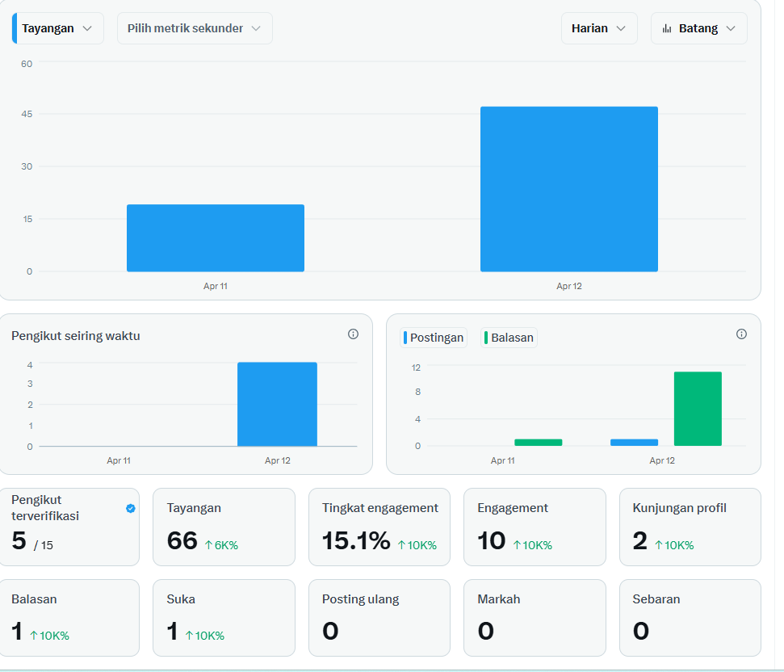Click the info icon on Postingan/Balasan chart

click(741, 334)
